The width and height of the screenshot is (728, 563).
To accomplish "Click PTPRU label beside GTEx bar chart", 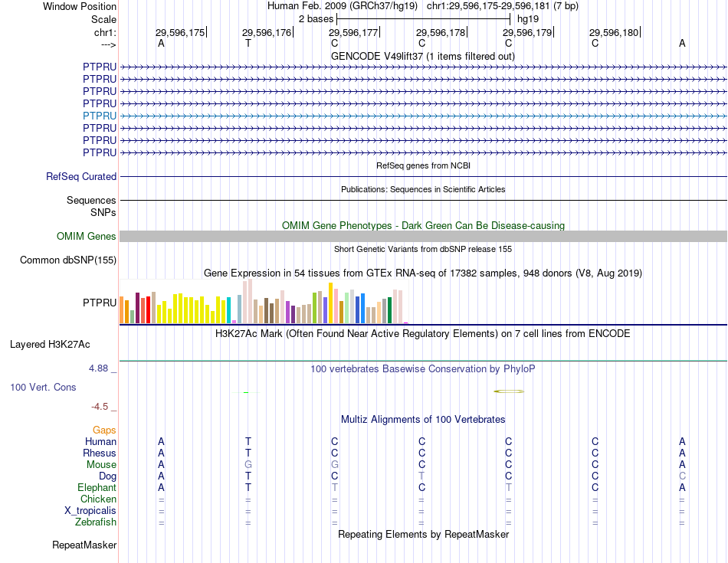I will click(100, 303).
